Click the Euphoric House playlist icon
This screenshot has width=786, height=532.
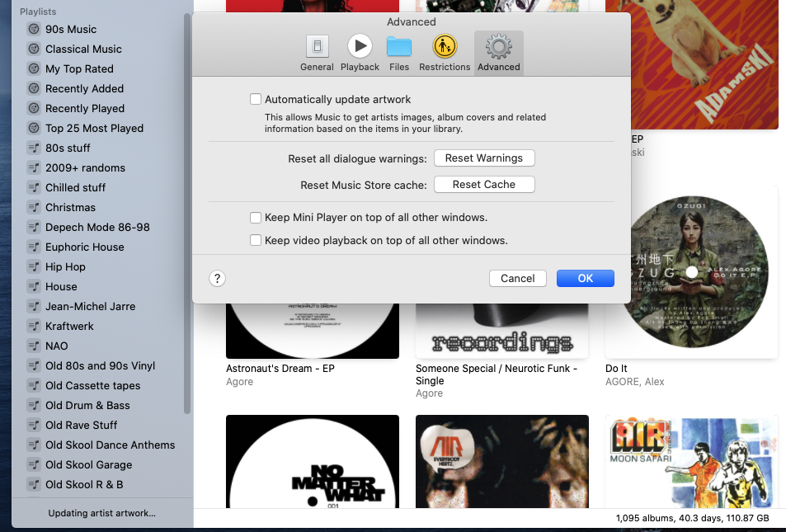(34, 247)
